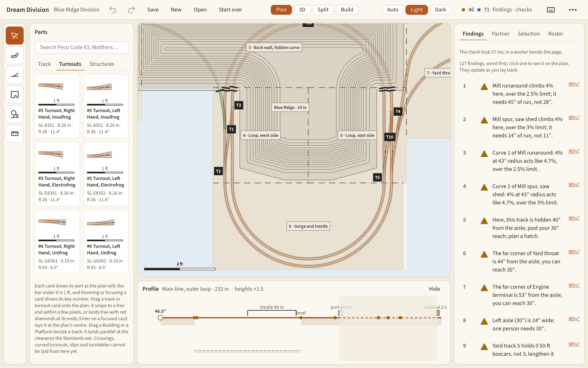The width and height of the screenshot is (588, 368).
Task: Open the three-dot more menu
Action: (x=573, y=10)
